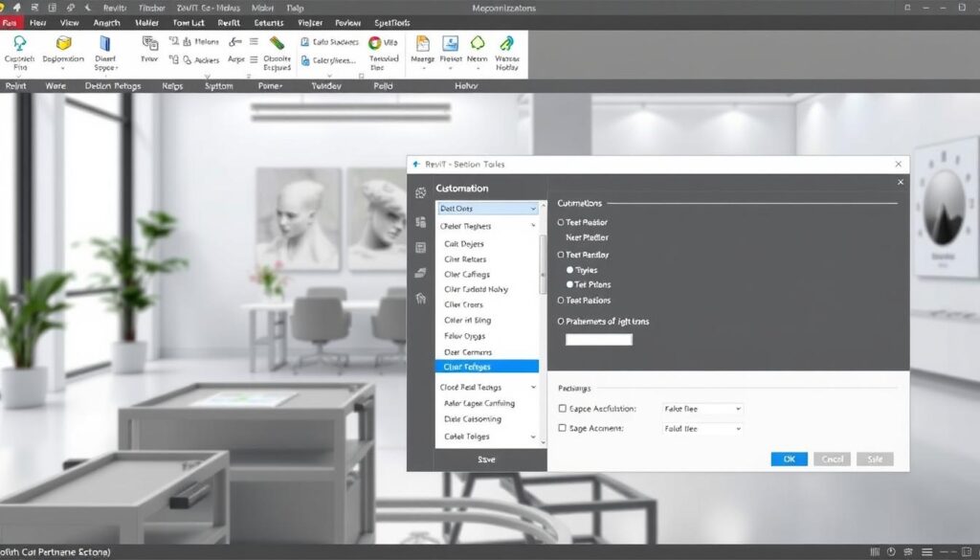Close the RevIT Setion Toiles dialog

[x=898, y=164]
